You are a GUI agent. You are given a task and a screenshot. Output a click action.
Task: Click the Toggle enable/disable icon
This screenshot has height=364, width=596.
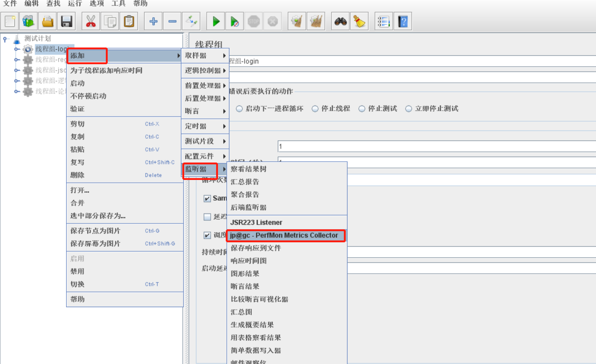191,21
